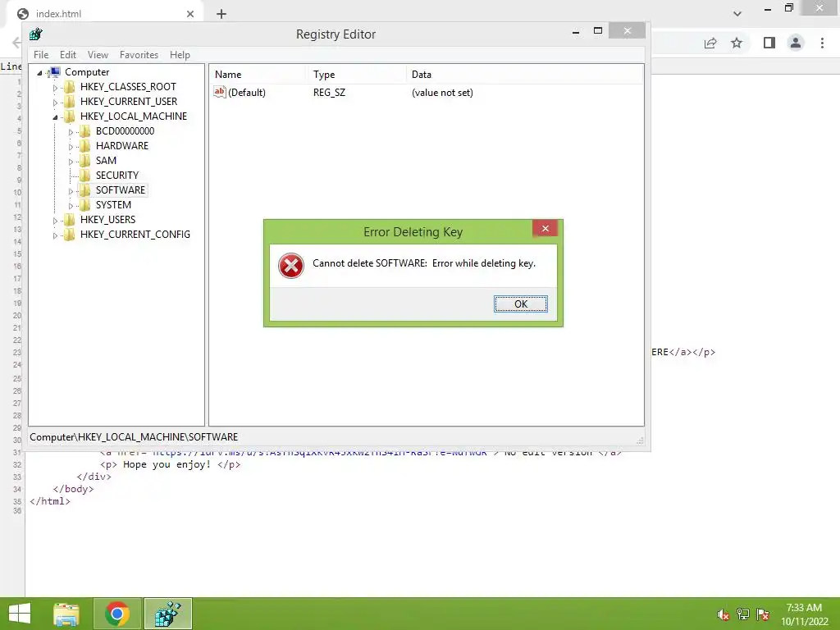840x630 pixels.
Task: Click BCD00000000 folder icon
Action: click(x=84, y=130)
